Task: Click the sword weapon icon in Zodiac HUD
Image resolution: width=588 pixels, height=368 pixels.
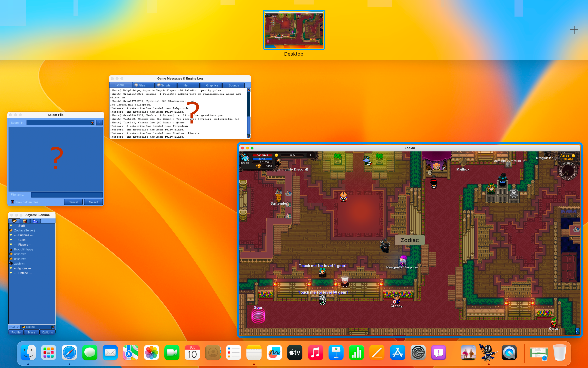Action: (245, 157)
